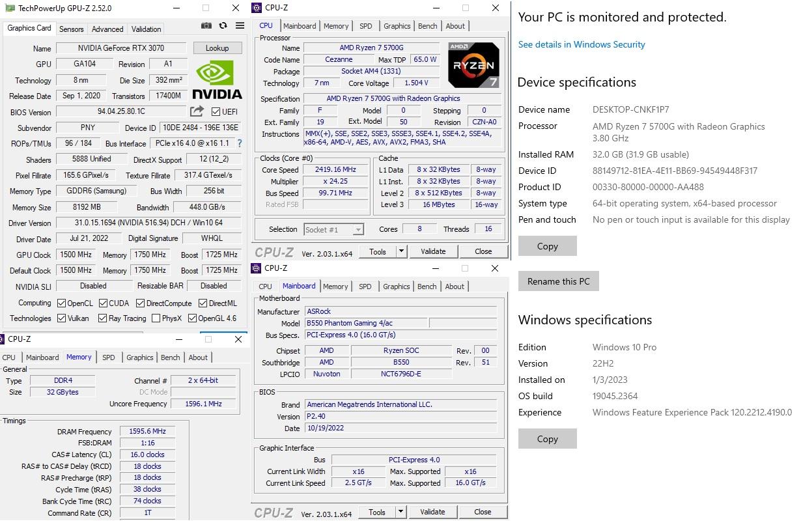
Task: Click the BIOS Version field P2.40
Action: pos(401,416)
